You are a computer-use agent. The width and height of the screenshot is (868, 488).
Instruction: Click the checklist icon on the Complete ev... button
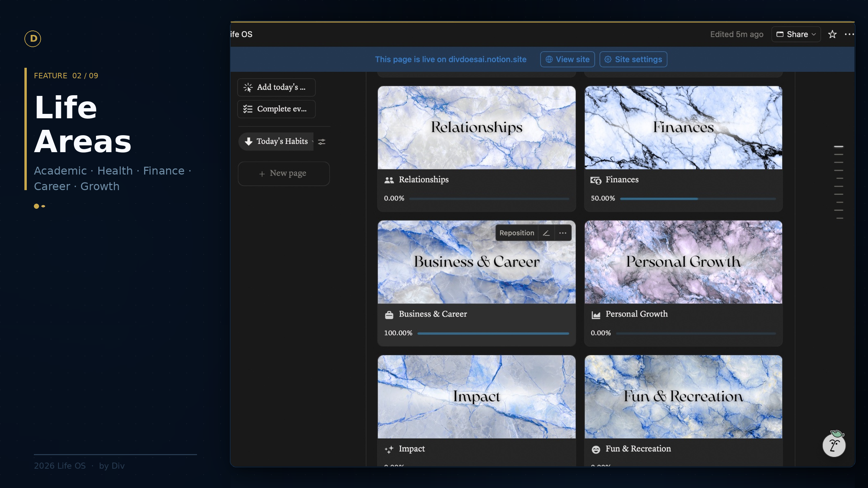(247, 109)
